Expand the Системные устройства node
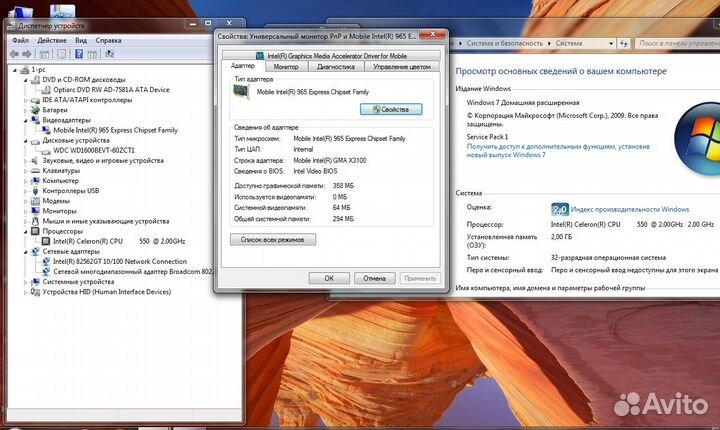Screen dimensions: 720x430 [26, 282]
